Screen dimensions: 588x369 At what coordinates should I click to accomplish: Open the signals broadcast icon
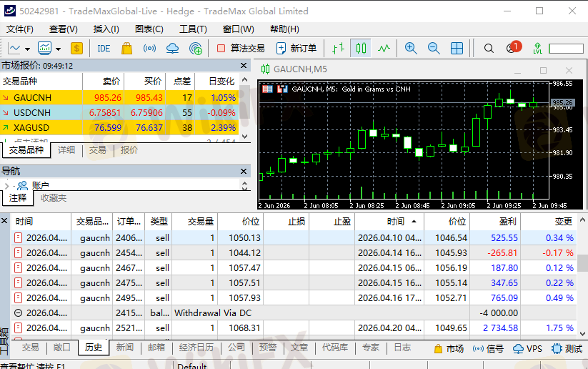tap(149, 49)
